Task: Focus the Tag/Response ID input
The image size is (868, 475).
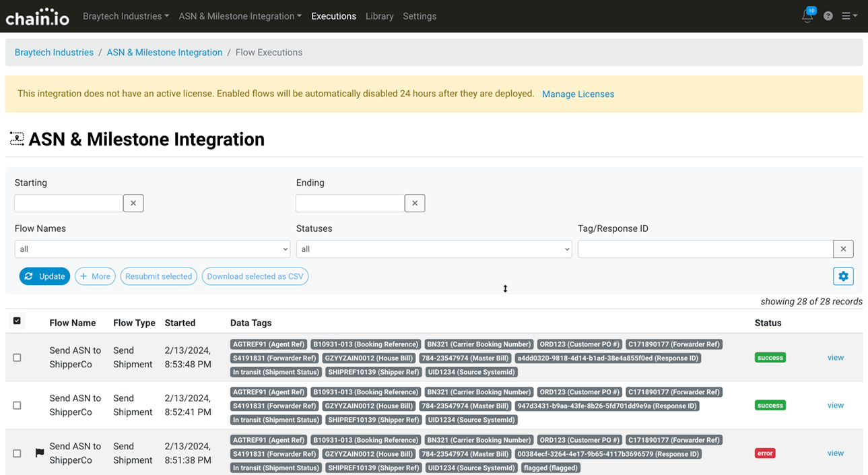Action: (705, 249)
